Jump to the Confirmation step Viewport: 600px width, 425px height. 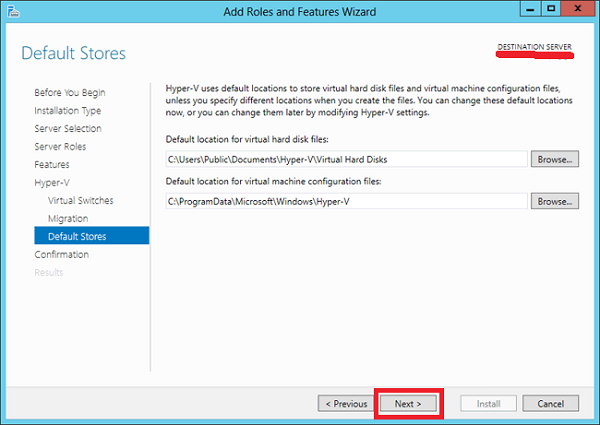(61, 254)
